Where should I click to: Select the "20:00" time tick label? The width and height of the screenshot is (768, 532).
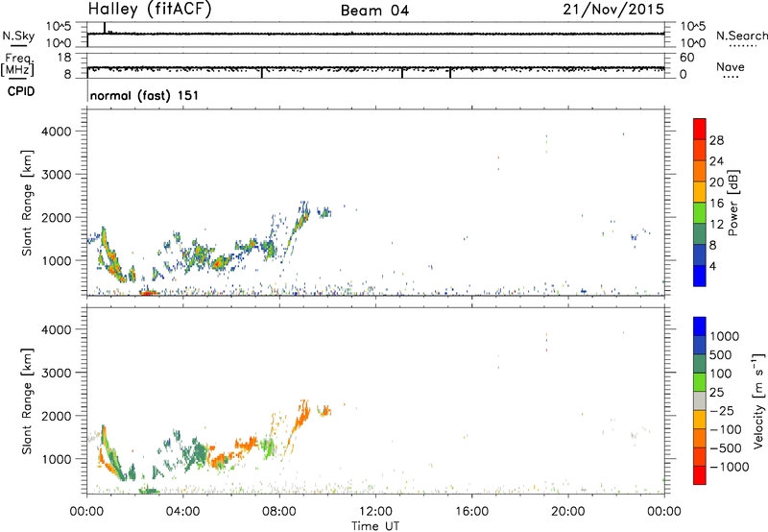pyautogui.click(x=568, y=512)
